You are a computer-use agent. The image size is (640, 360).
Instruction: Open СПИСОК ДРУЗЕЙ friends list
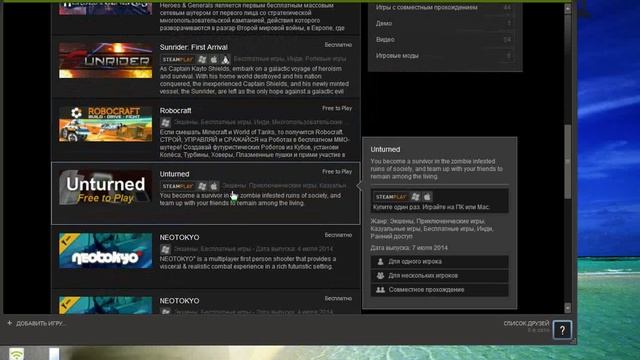(x=527, y=323)
